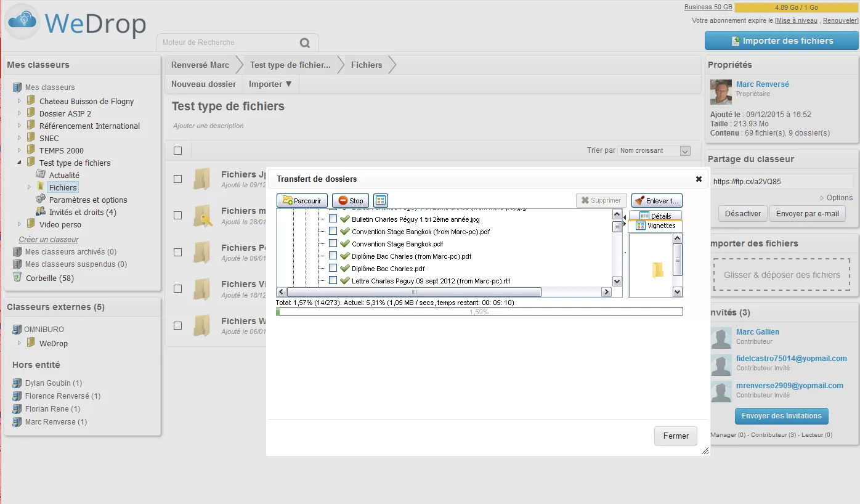This screenshot has height=504, width=860.
Task: Click in Moteur de Recherche search field
Action: click(x=228, y=43)
